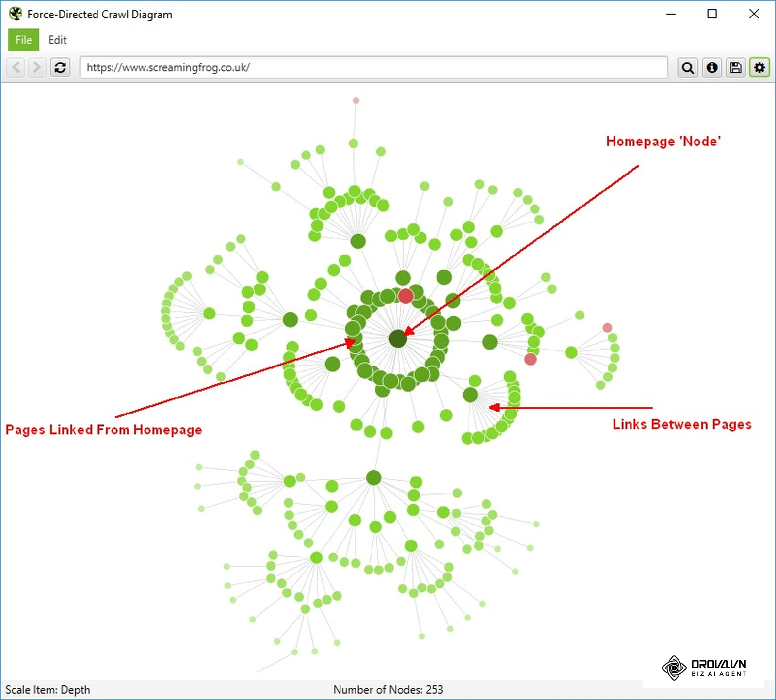
Task: Click the Back navigation arrow
Action: point(16,67)
